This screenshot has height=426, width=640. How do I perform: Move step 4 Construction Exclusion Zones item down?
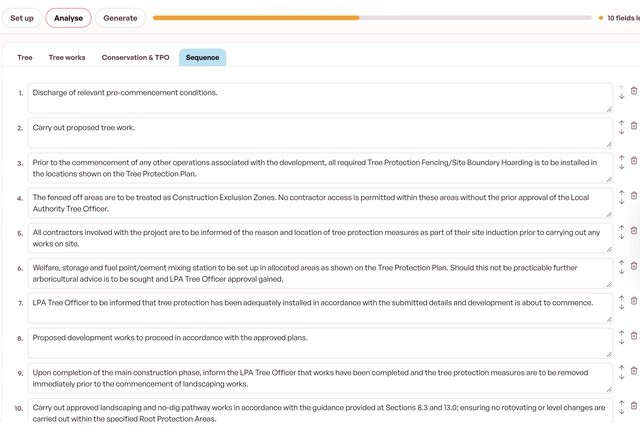click(621, 202)
